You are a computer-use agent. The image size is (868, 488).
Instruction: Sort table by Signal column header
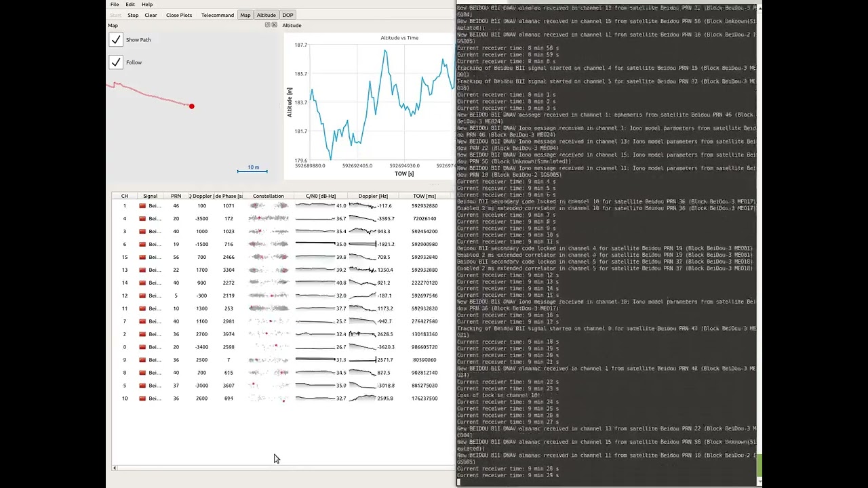151,196
